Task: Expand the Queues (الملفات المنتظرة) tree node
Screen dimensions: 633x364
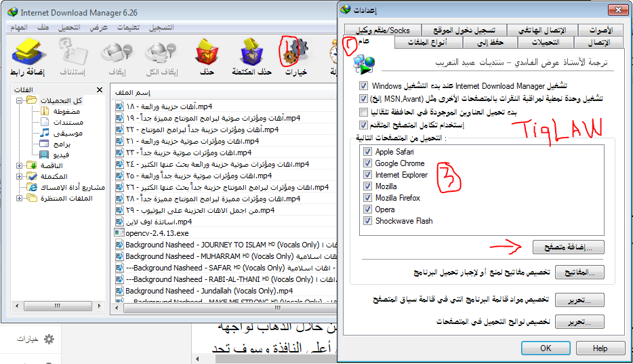Action: [19, 198]
